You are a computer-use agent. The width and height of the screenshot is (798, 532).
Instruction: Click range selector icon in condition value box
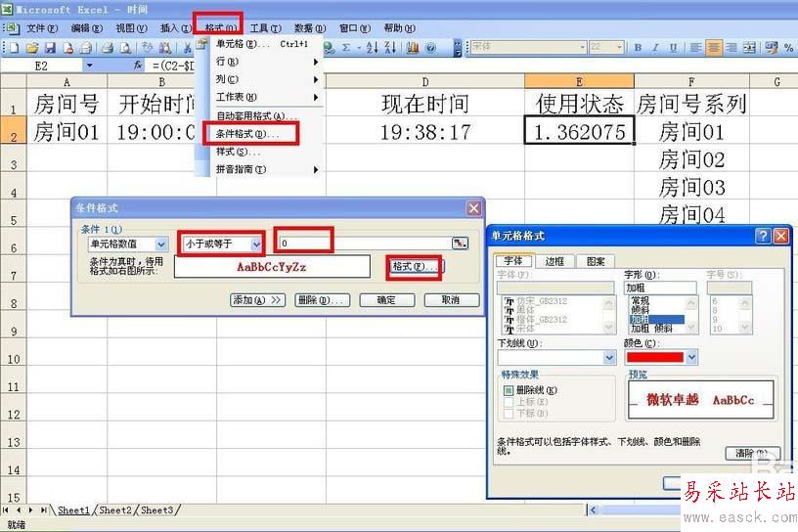[x=460, y=244]
